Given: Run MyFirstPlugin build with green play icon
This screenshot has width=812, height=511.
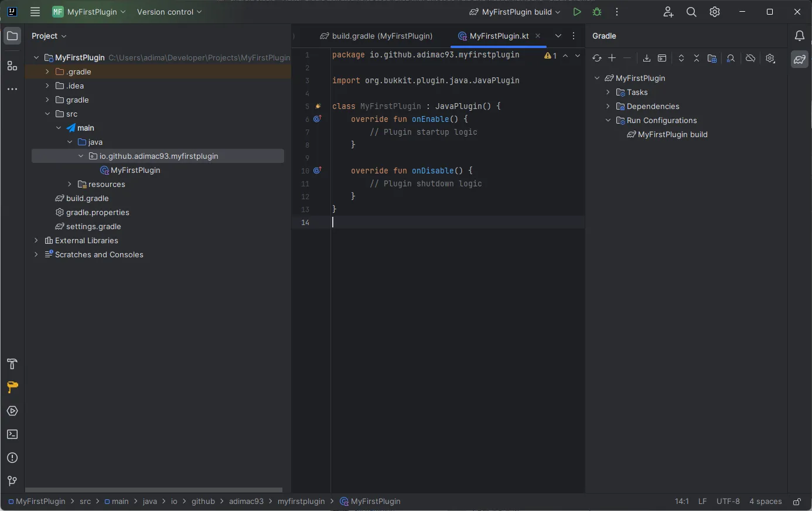Looking at the screenshot, I should pyautogui.click(x=577, y=12).
